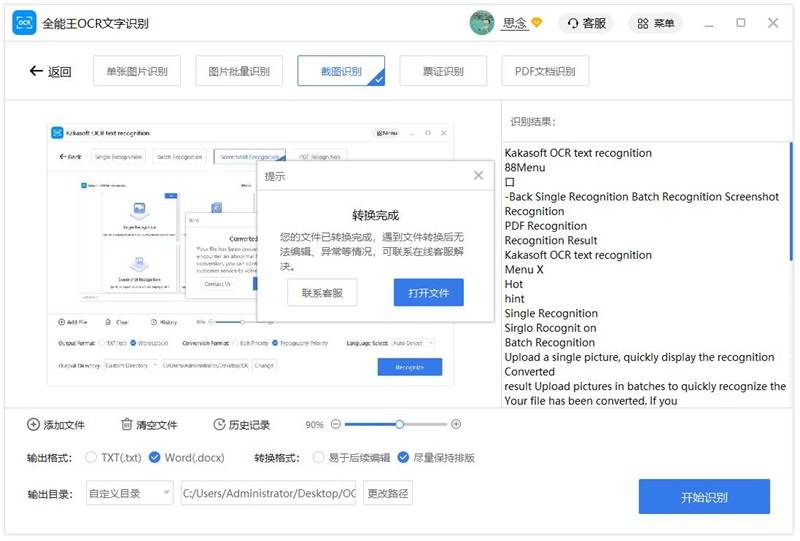Click the 'PDF Recognition' result line

pos(545,226)
